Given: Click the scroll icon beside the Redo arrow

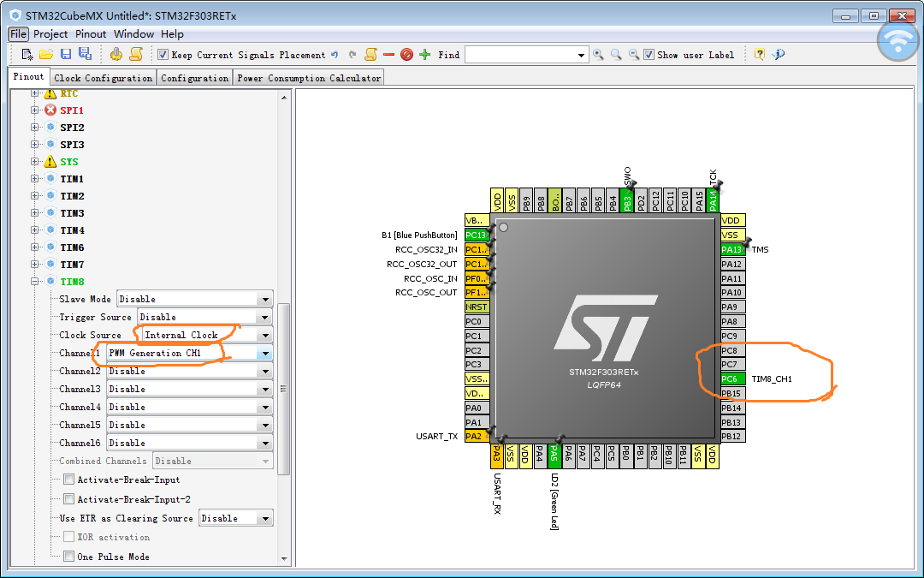Looking at the screenshot, I should (x=370, y=54).
